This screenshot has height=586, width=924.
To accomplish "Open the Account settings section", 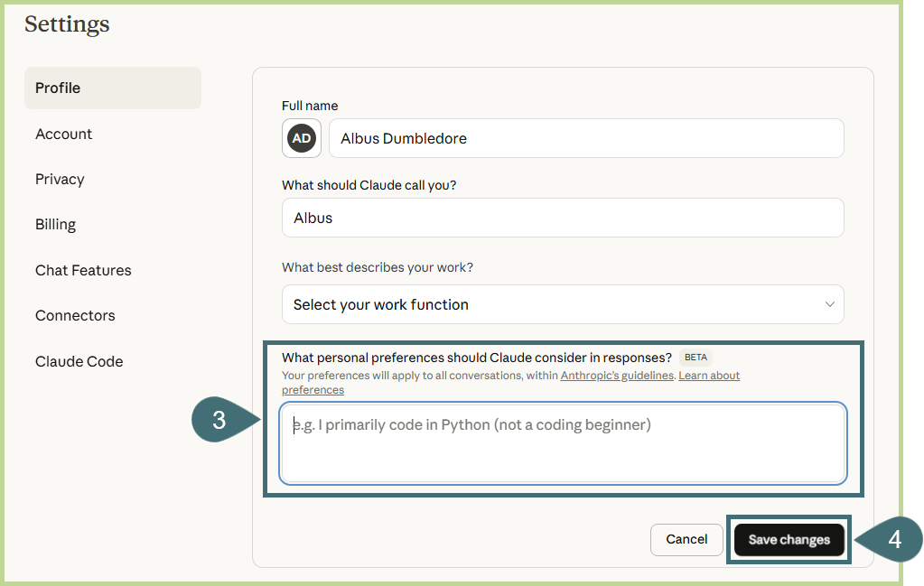I will [63, 134].
